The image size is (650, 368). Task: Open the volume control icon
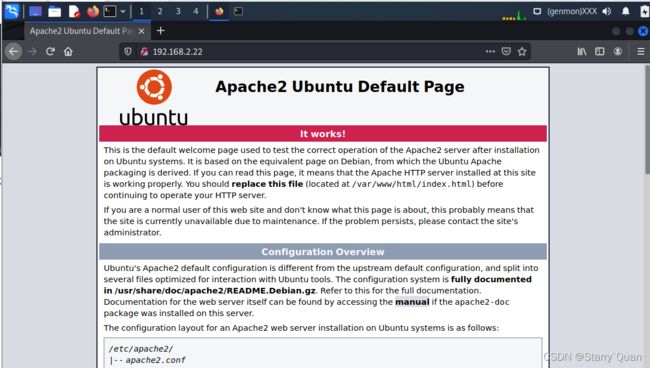[x=607, y=12]
